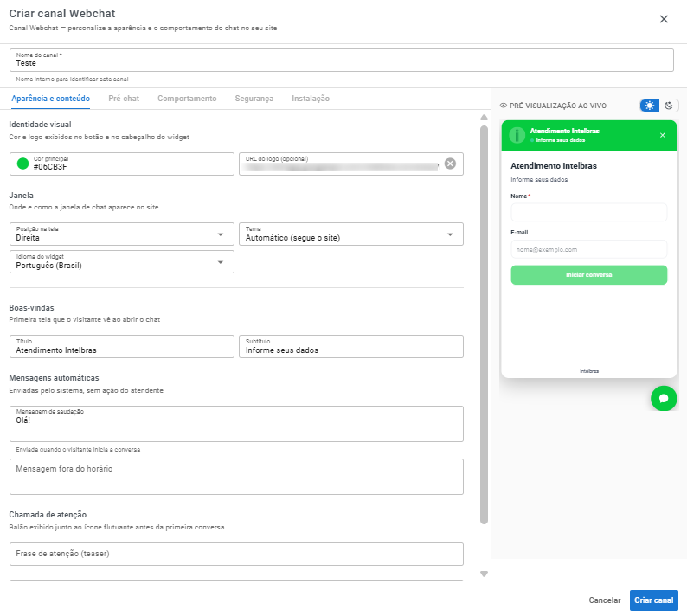Click the Mensagens automáticas heading
The height and width of the screenshot is (616, 687).
click(x=54, y=378)
